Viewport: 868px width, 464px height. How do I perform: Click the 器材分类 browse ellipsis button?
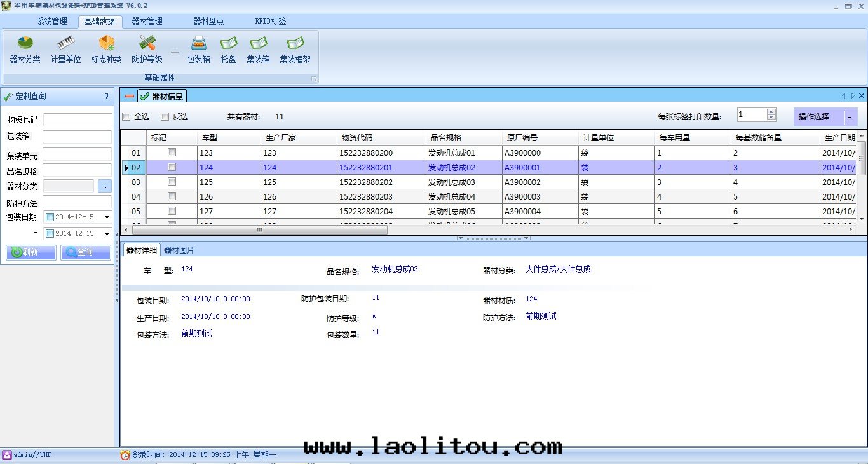(x=104, y=186)
